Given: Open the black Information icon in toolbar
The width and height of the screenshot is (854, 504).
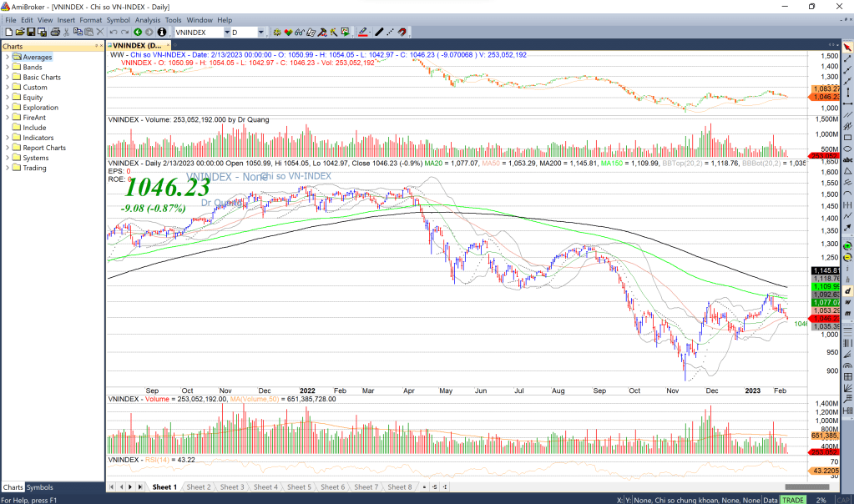Looking at the screenshot, I should 162,32.
